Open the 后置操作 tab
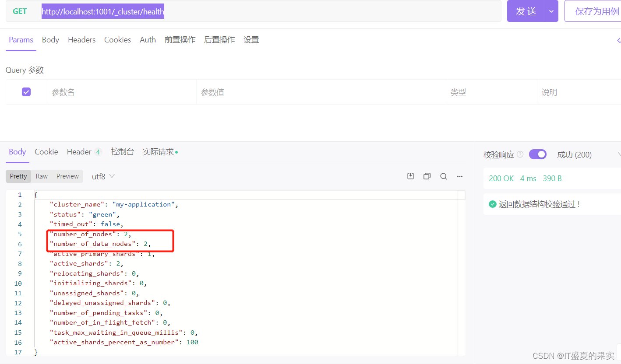 tap(219, 40)
